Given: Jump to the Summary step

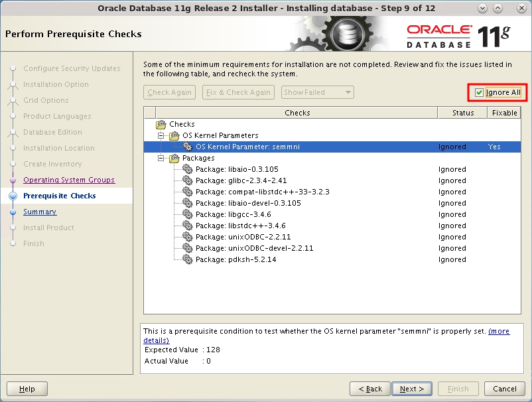Looking at the screenshot, I should 40,212.
